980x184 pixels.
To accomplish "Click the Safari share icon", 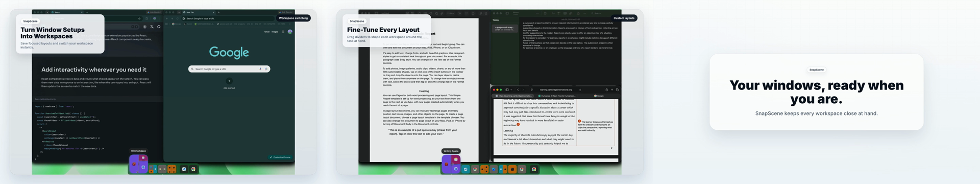I will point(606,89).
